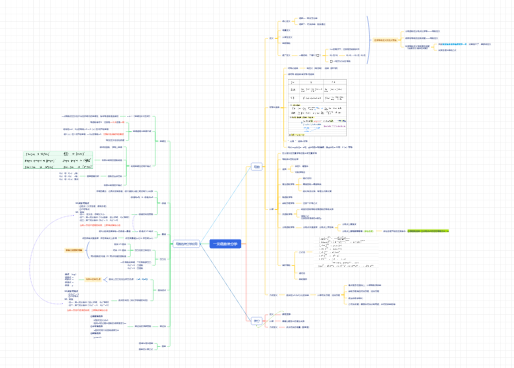Click the red text line below upper notes block

tap(100, 225)
